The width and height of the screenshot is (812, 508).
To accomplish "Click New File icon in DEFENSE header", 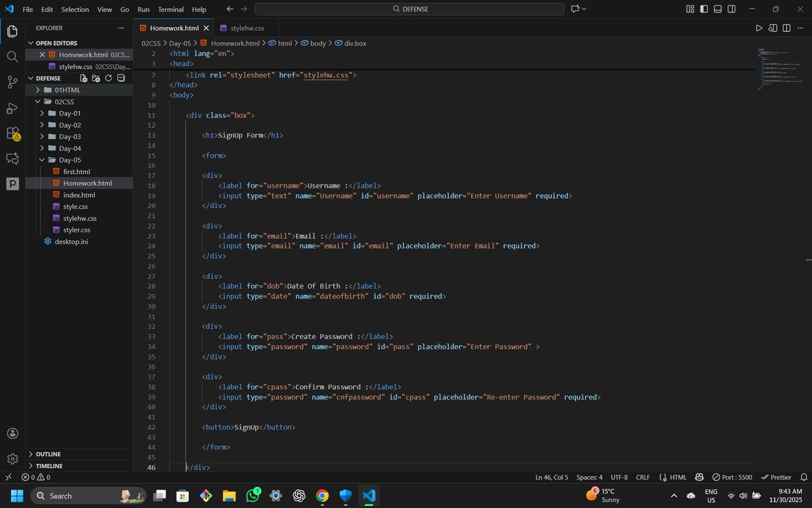I will (x=83, y=79).
